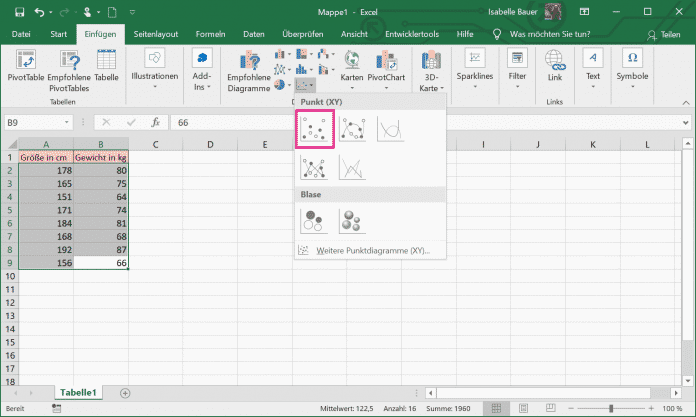Expand the name box dropdown next to B9

click(67, 123)
